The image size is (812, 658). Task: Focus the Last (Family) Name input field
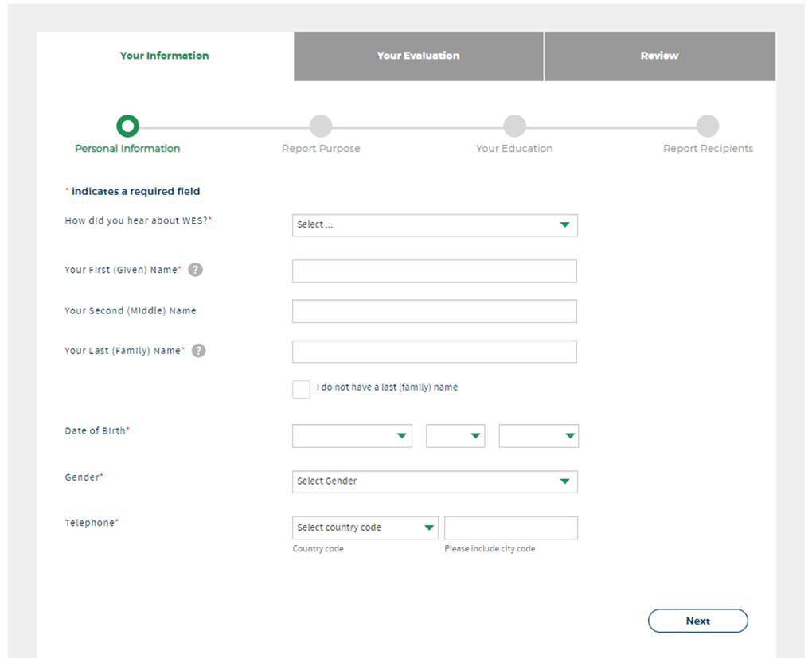point(434,352)
